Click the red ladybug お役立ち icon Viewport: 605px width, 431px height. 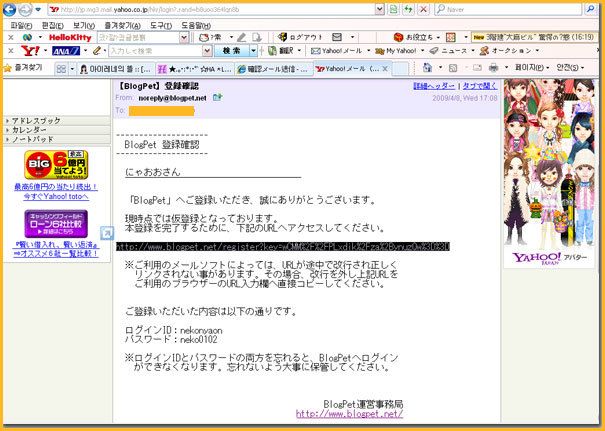click(x=398, y=37)
